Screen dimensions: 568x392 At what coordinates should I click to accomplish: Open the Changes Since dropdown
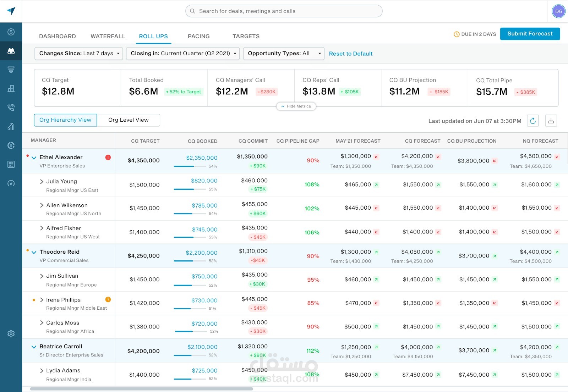[79, 54]
